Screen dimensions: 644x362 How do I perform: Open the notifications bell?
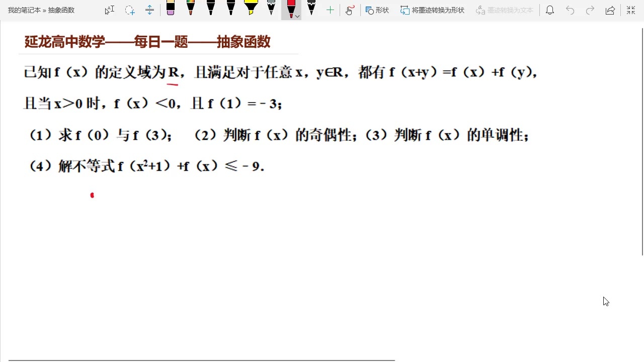point(550,10)
